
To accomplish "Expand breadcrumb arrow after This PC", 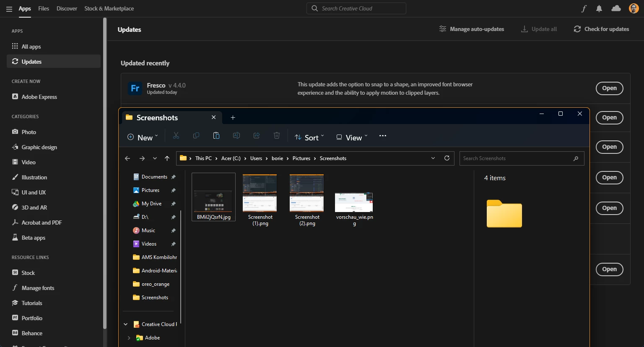I will click(217, 158).
